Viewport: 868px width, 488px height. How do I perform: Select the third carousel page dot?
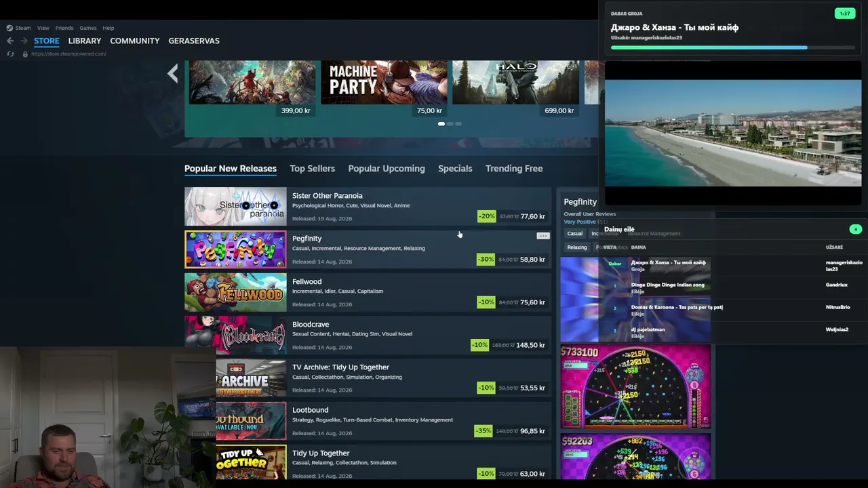458,124
